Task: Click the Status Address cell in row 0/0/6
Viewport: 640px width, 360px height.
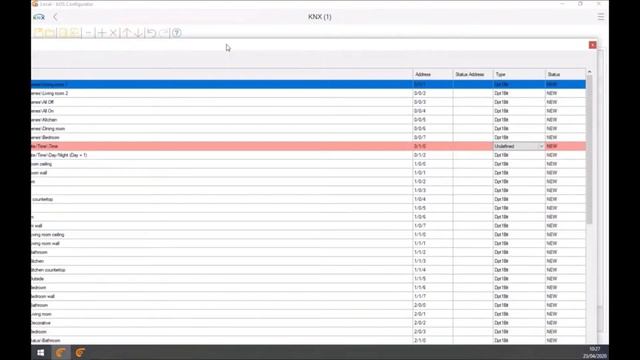Action: [473, 129]
